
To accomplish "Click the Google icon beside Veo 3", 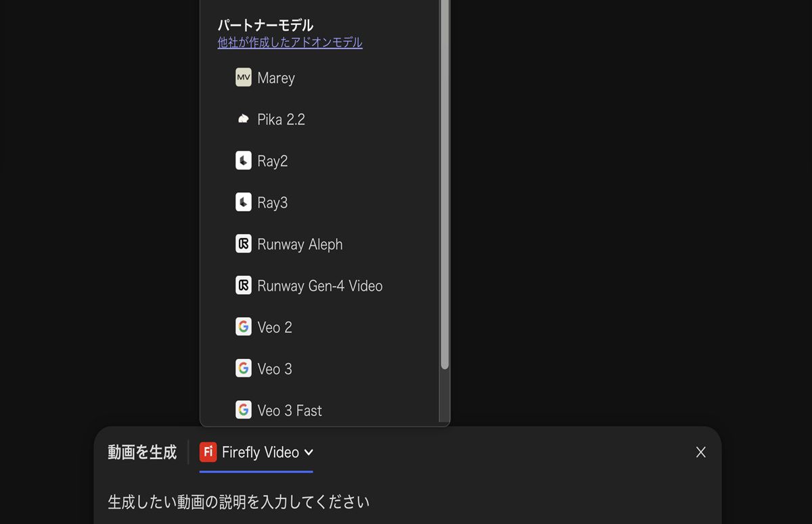I will [x=244, y=368].
